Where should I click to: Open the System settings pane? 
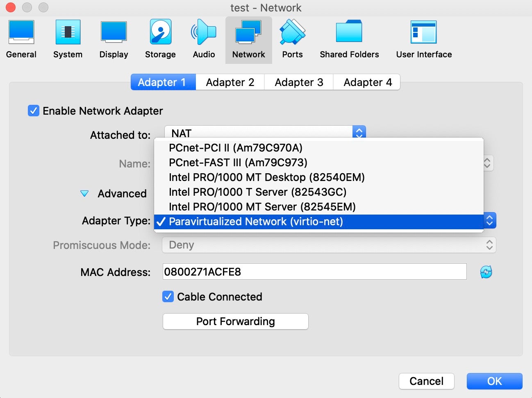68,40
